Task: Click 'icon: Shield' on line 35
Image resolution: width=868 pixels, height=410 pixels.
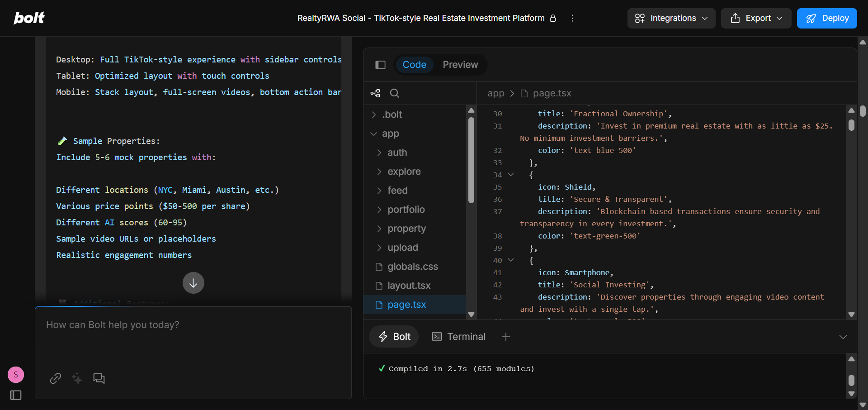Action: pyautogui.click(x=566, y=187)
